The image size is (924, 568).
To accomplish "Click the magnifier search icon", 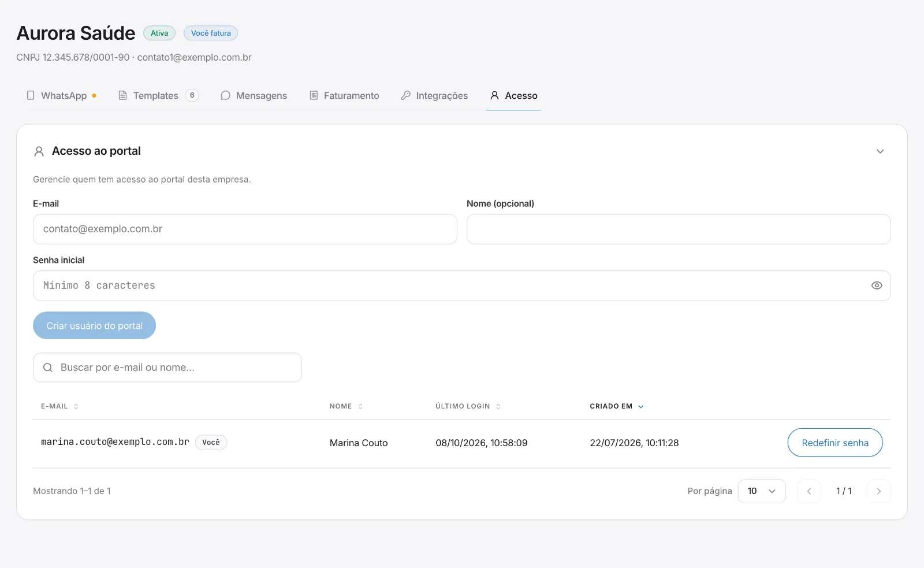I will (x=48, y=367).
